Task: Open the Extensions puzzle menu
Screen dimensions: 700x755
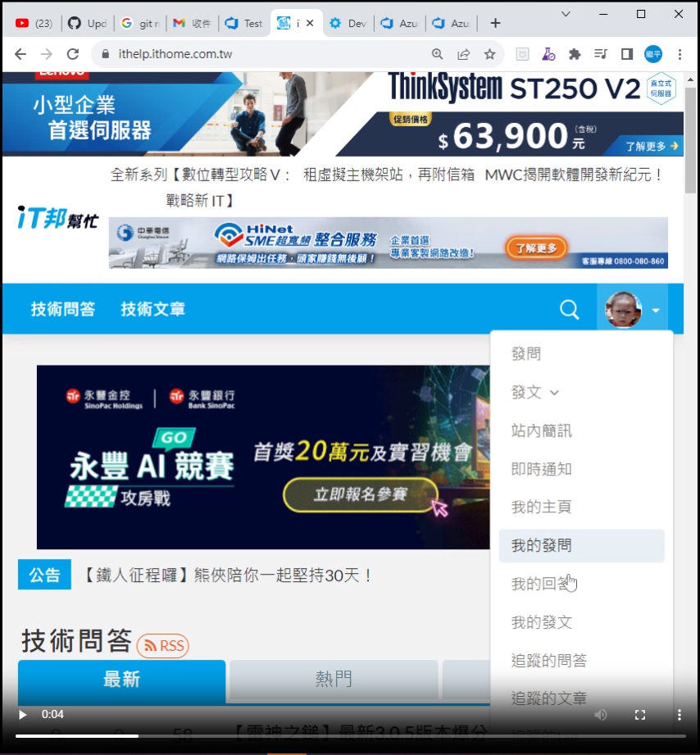Action: [x=575, y=54]
